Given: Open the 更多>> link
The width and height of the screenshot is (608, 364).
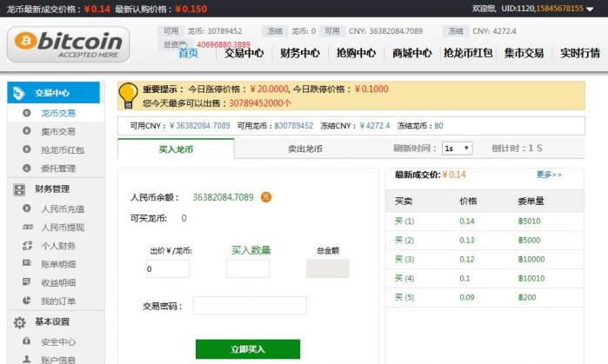Looking at the screenshot, I should tap(548, 175).
